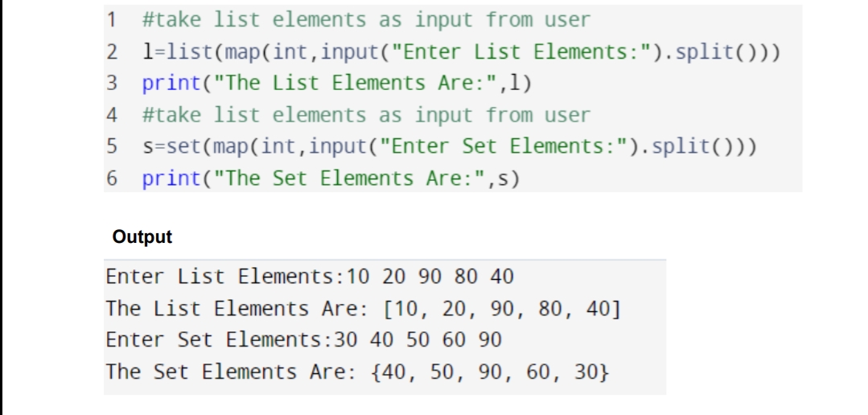Click output line 'Enter List Elements:10 20 90 80 40'

point(310,276)
